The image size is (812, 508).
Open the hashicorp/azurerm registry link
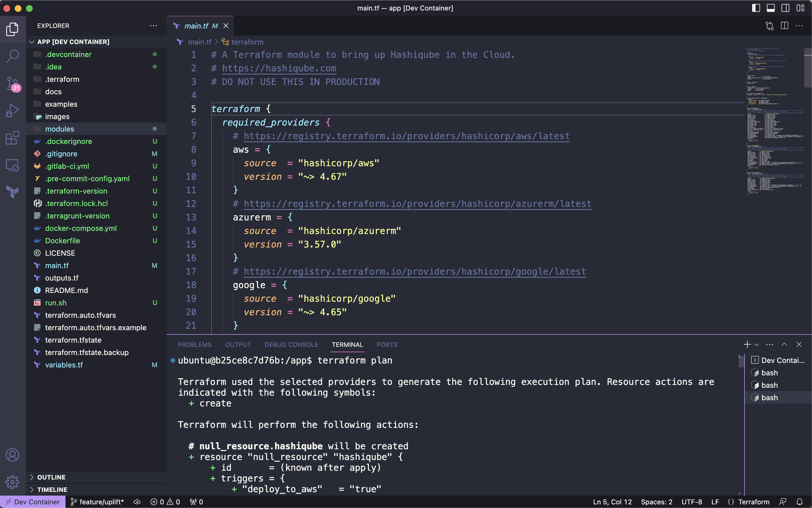417,204
